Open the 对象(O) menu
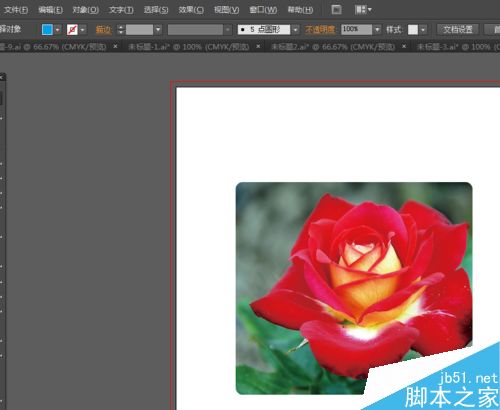Image resolution: width=500 pixels, height=410 pixels. [x=86, y=10]
